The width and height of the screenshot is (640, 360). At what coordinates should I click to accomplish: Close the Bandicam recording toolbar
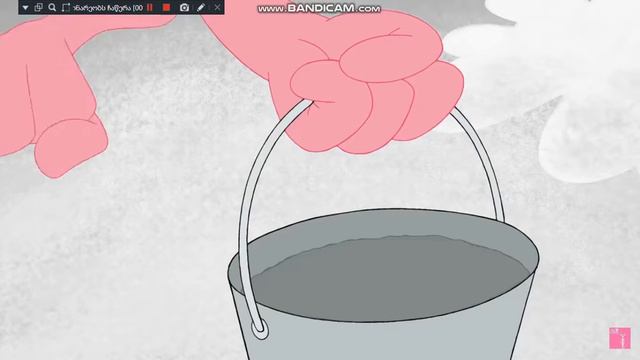click(217, 7)
